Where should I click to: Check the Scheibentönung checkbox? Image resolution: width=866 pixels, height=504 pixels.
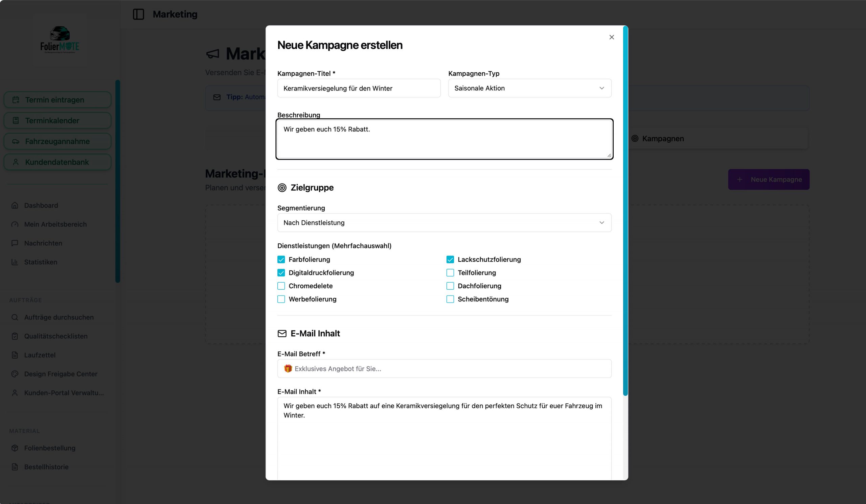(x=450, y=299)
